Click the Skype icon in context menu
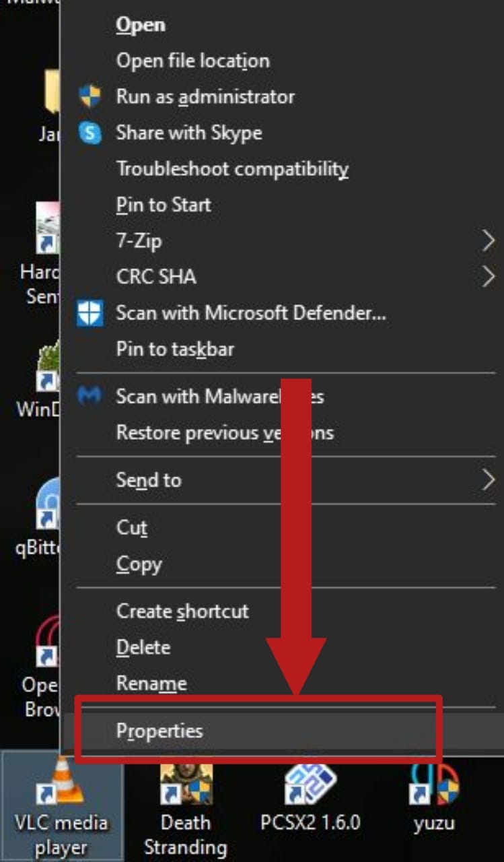Screen dimensions: 504x862 89,133
